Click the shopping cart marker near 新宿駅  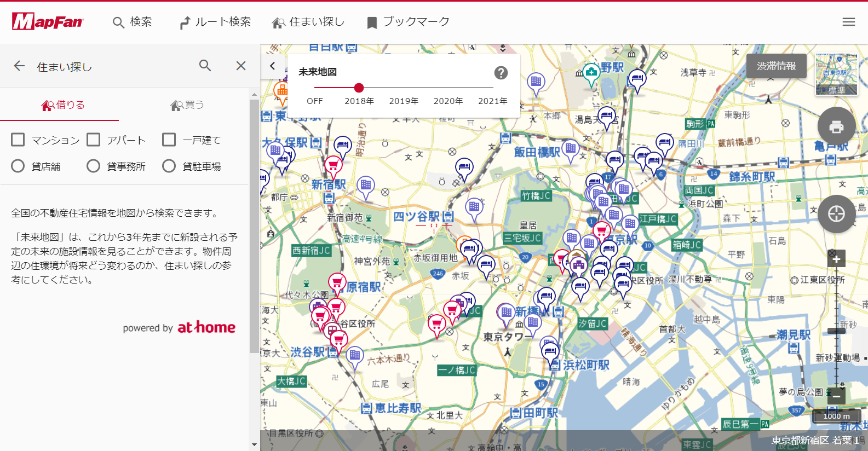tap(334, 166)
